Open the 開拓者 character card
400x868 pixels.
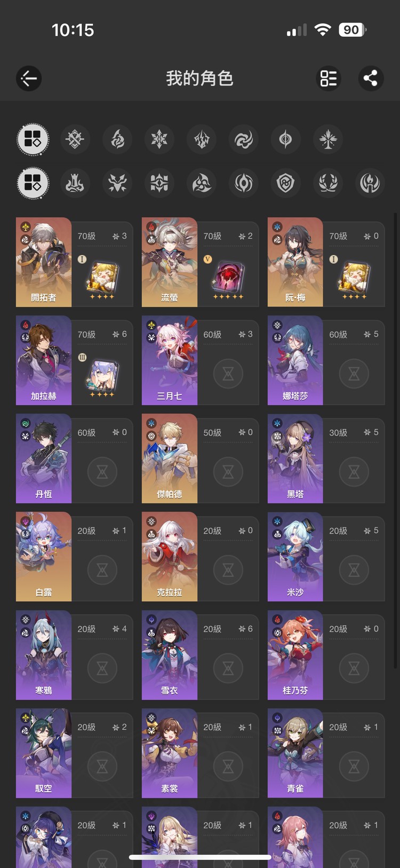tap(74, 262)
